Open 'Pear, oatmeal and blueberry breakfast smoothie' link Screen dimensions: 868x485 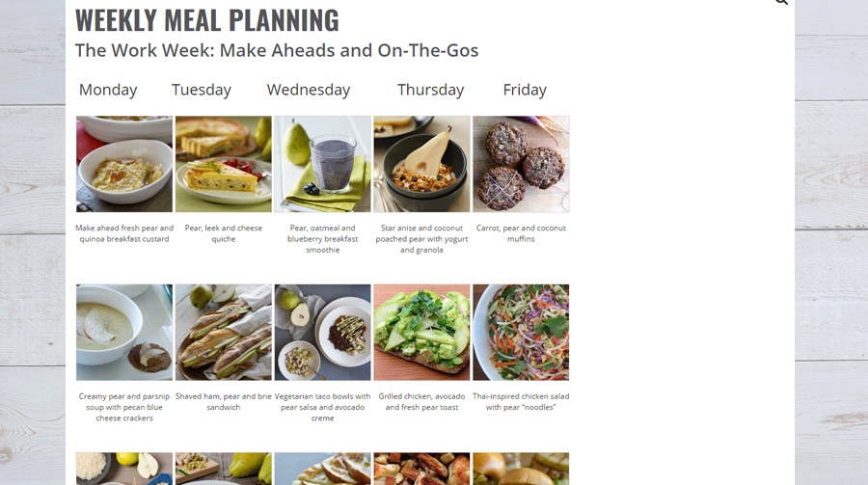point(323,238)
